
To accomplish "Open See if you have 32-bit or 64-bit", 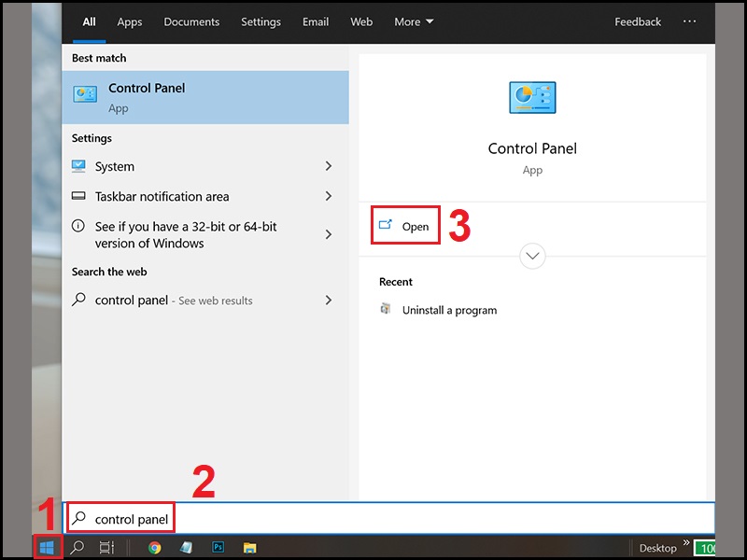I will (205, 235).
